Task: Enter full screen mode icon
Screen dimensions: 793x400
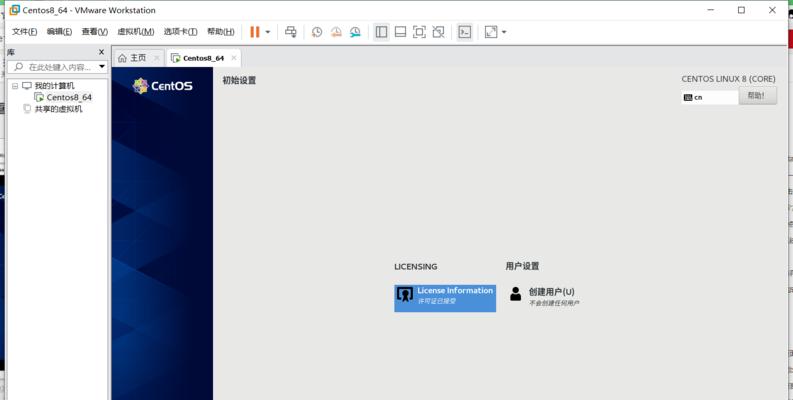Action: [419, 32]
